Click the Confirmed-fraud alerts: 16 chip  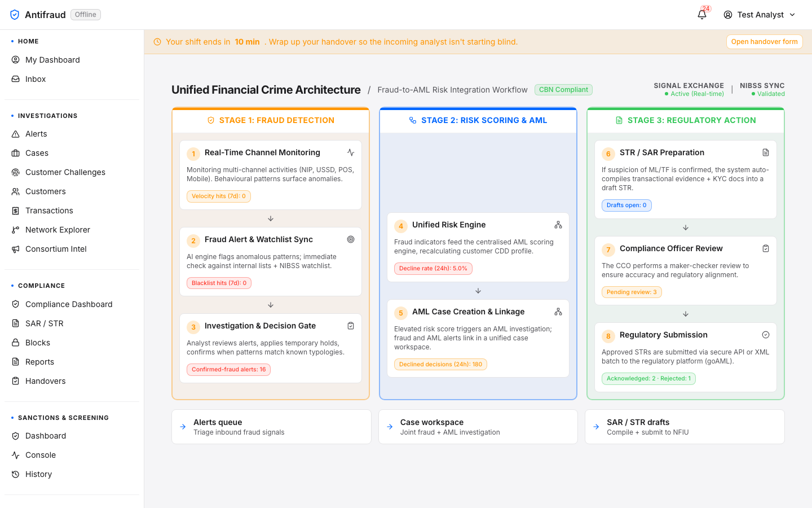[228, 370]
